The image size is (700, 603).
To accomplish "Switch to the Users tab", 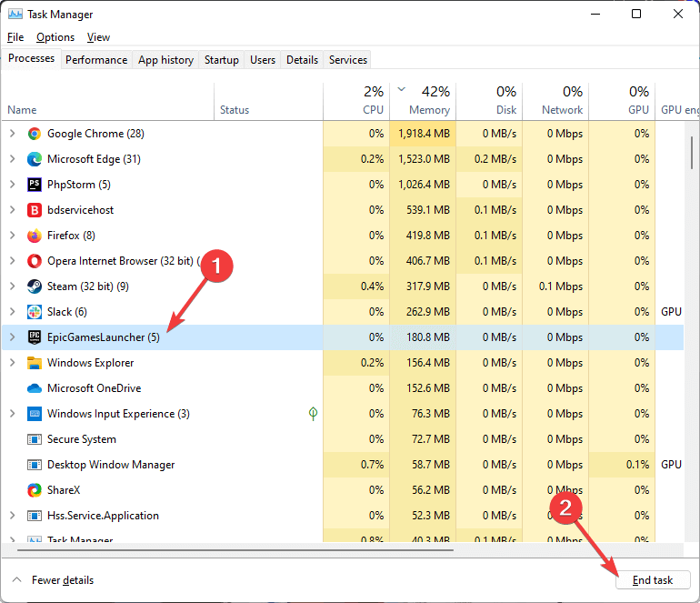I will [263, 60].
